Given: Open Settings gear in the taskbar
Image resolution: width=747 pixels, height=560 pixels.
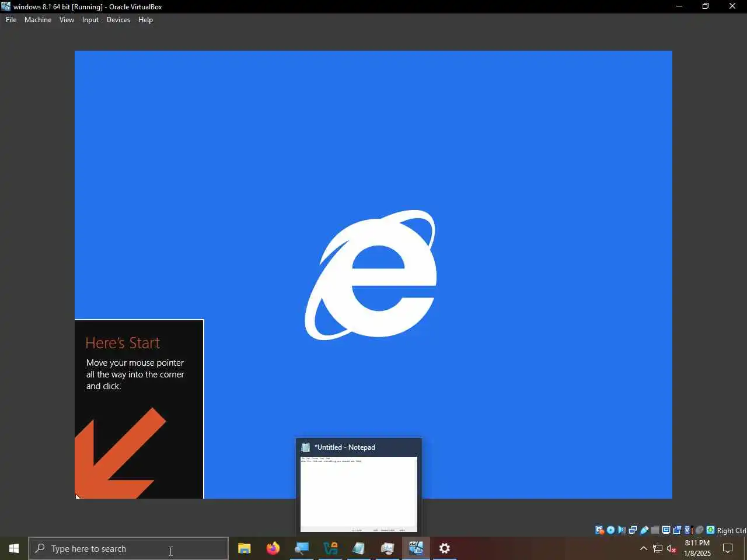Looking at the screenshot, I should pos(445,548).
